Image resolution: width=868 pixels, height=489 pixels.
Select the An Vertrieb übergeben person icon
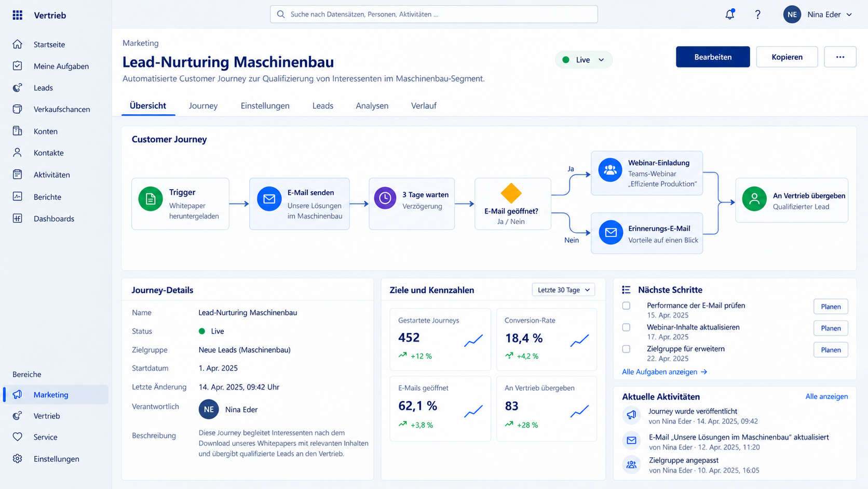pyautogui.click(x=754, y=199)
